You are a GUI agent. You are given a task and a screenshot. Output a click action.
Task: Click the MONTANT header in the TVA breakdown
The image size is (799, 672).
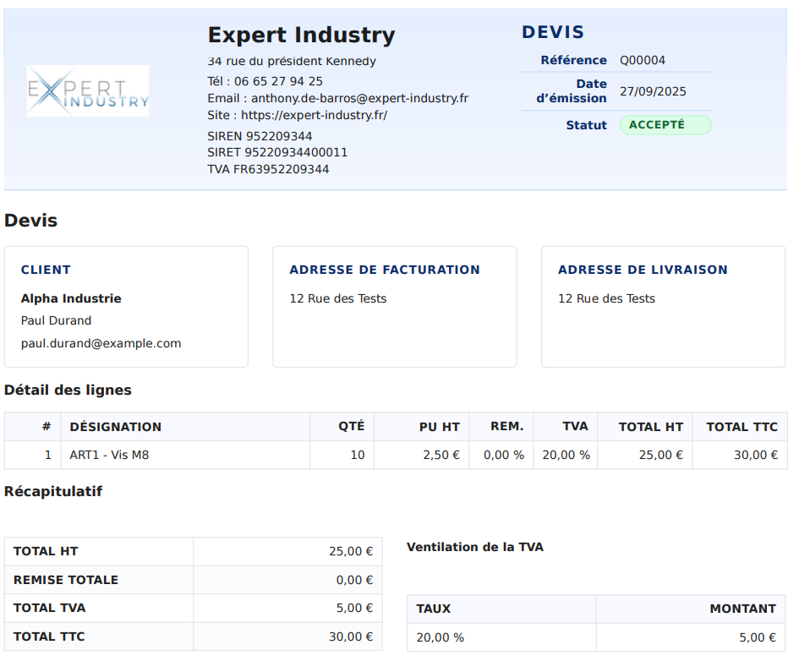pyautogui.click(x=742, y=609)
